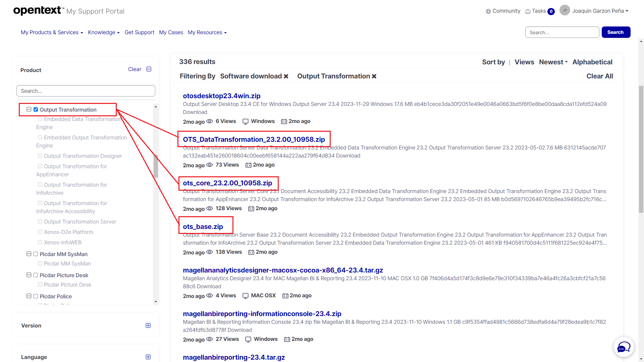Open the chat support bubble icon
Viewport: 644px width, 362px height.
[x=624, y=347]
